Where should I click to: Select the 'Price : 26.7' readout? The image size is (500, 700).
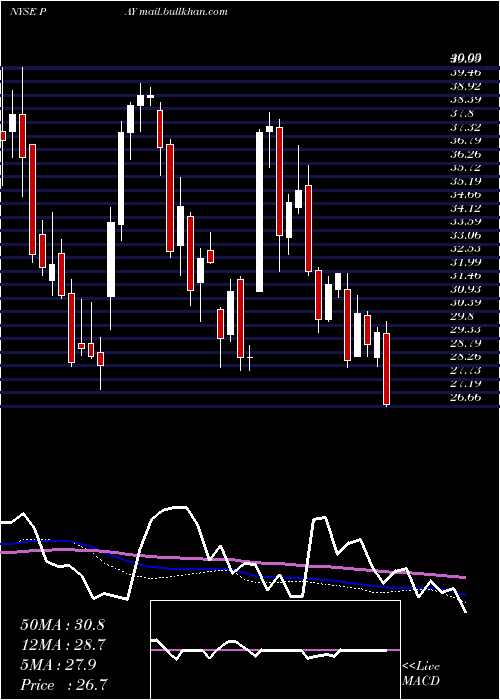63,684
